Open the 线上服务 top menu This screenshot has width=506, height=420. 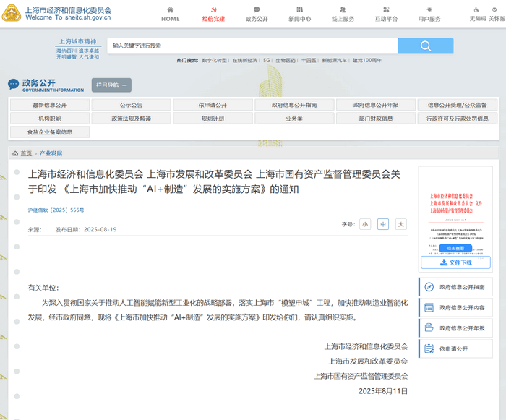tap(343, 14)
